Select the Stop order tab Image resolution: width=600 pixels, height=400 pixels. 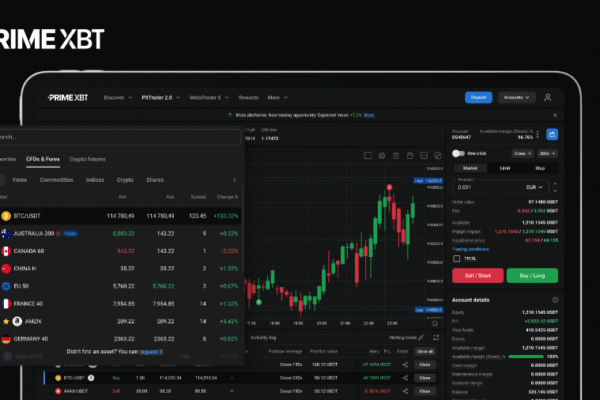tap(540, 168)
